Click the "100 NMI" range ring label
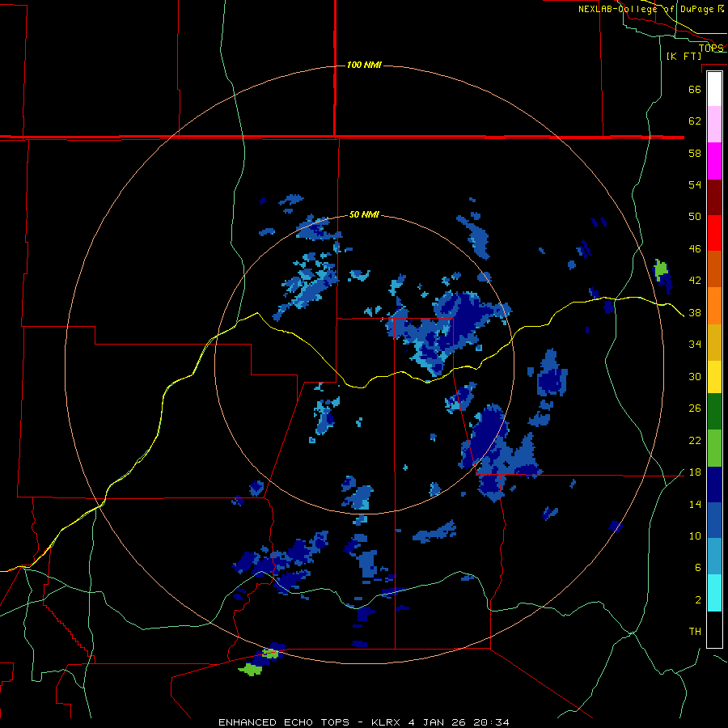This screenshot has width=728, height=728. [x=364, y=65]
